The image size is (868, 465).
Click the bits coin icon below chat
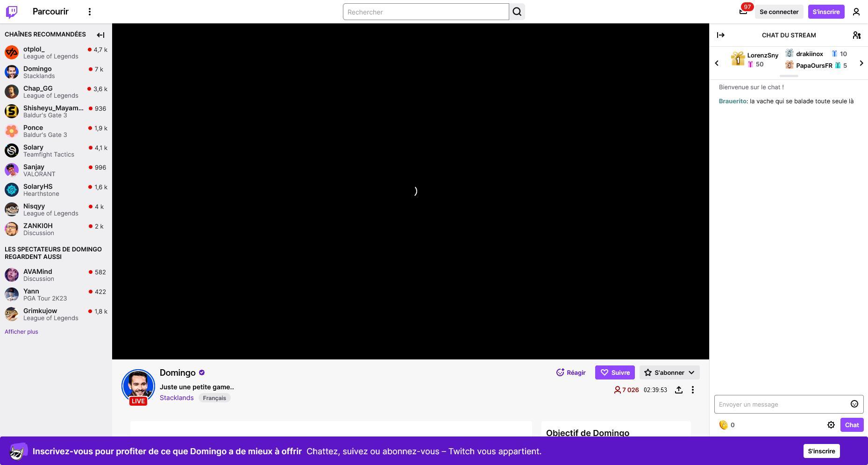point(724,425)
